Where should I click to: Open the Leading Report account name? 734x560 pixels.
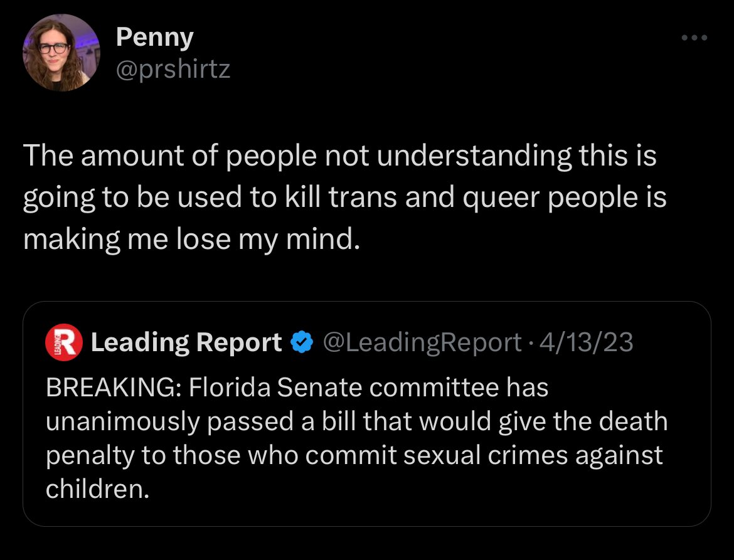(x=186, y=342)
